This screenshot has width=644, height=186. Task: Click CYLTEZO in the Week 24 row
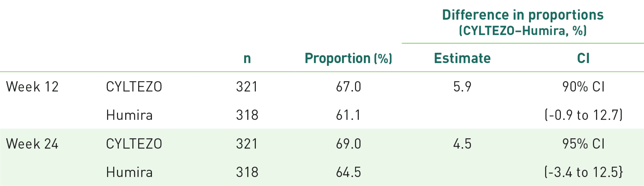pyautogui.click(x=134, y=144)
